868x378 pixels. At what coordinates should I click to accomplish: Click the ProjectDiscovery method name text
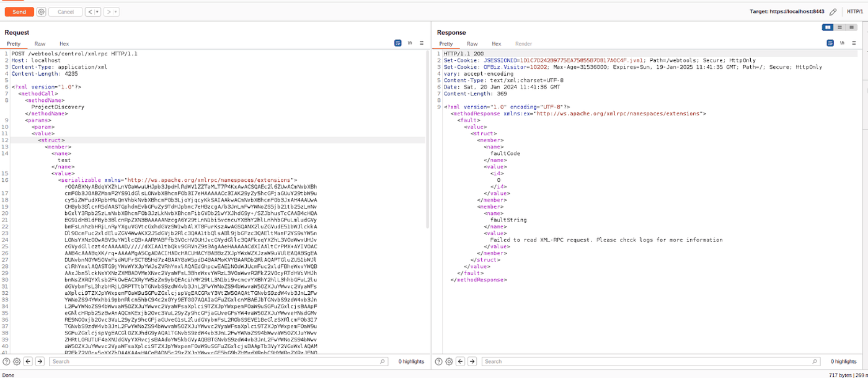click(58, 107)
